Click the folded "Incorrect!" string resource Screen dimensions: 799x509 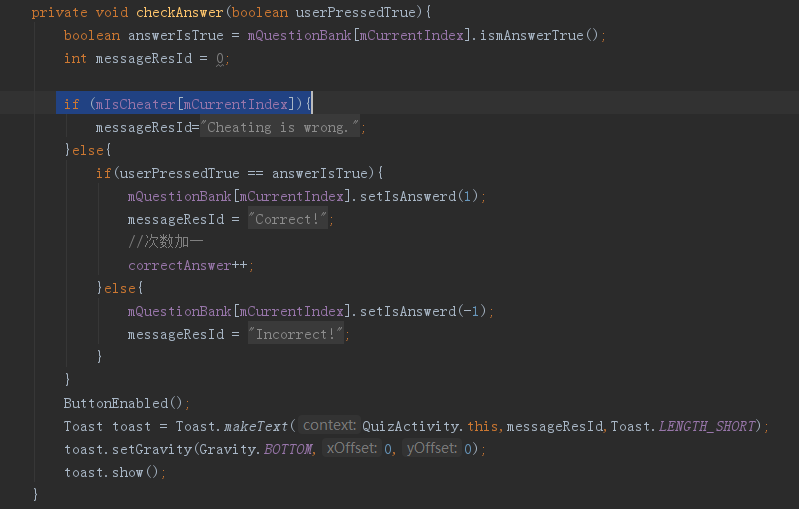[296, 334]
